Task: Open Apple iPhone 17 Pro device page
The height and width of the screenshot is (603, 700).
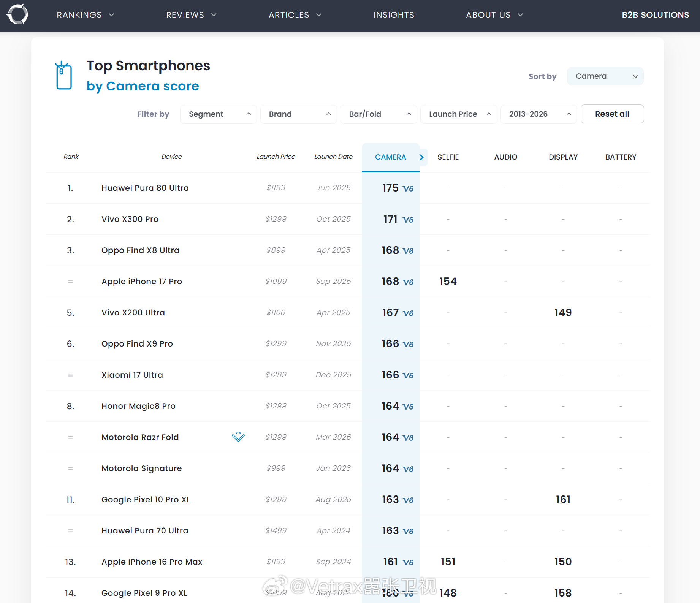Action: [x=142, y=281]
